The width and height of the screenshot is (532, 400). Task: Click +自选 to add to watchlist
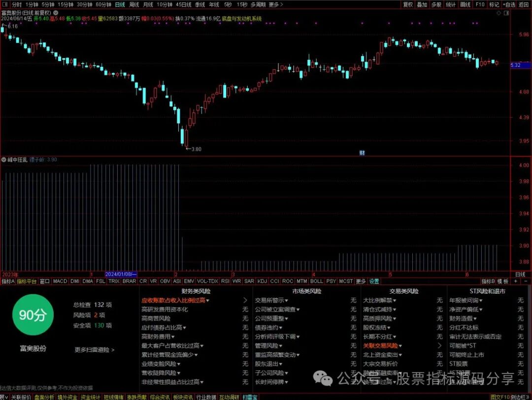(509, 4)
